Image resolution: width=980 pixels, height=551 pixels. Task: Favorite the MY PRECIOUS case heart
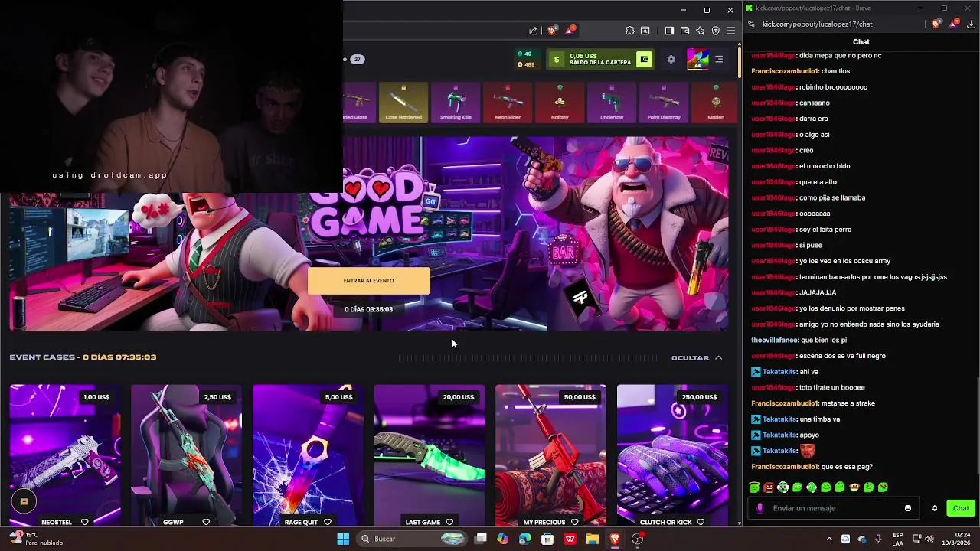pyautogui.click(x=575, y=522)
